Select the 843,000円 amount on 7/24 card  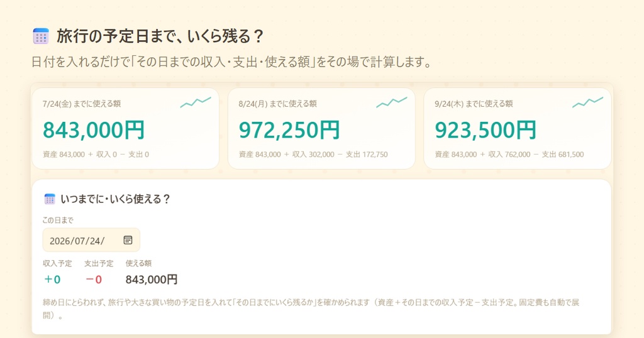click(94, 129)
